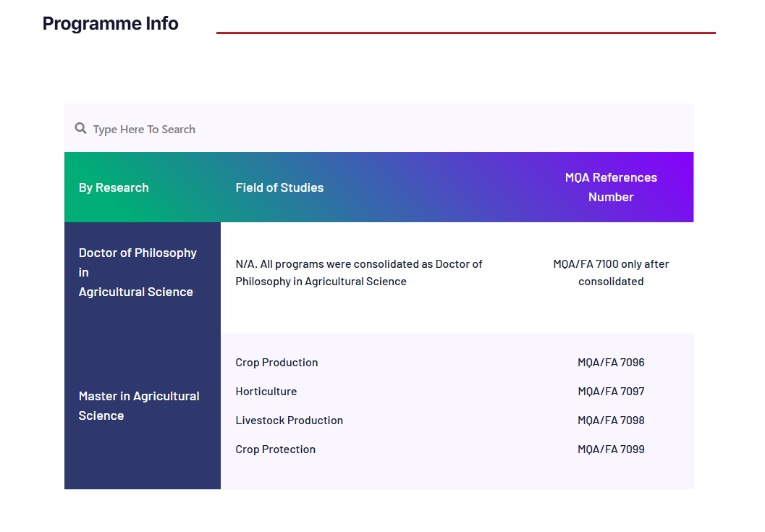Viewport: 765px width, 532px height.
Task: Select the Crop Protection field entry
Action: pos(275,449)
